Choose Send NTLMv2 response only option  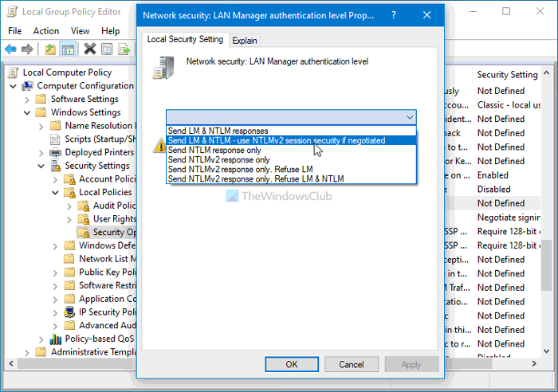point(291,159)
